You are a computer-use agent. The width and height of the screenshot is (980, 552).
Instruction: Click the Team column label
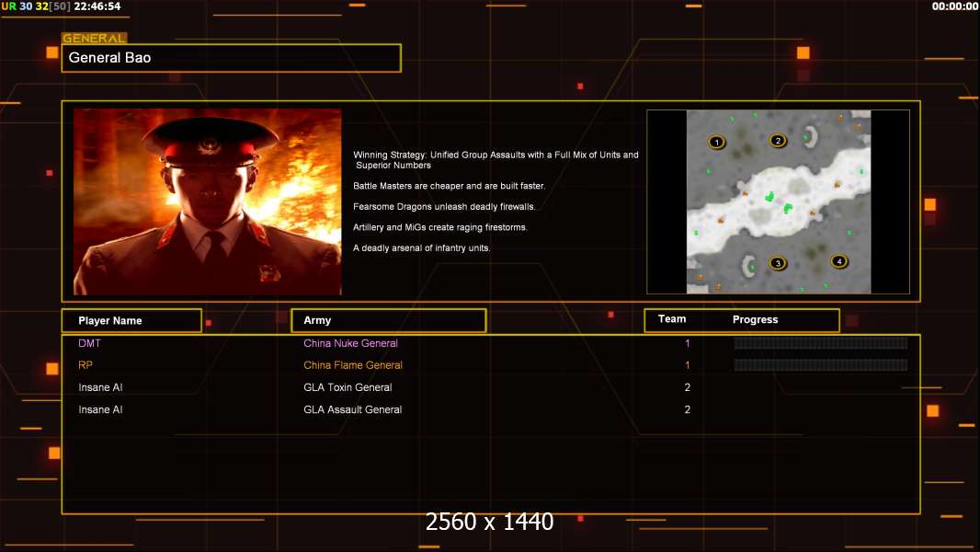click(672, 319)
